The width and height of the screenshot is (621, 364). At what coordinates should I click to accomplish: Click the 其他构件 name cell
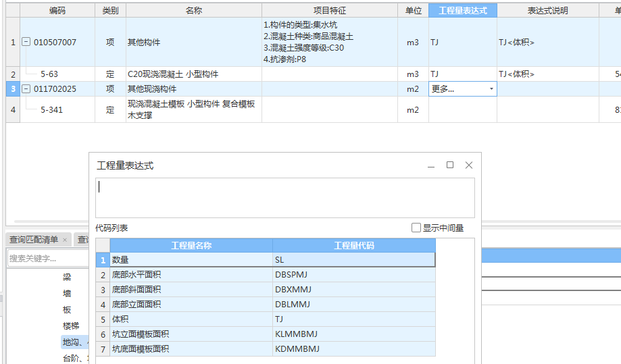coord(194,42)
